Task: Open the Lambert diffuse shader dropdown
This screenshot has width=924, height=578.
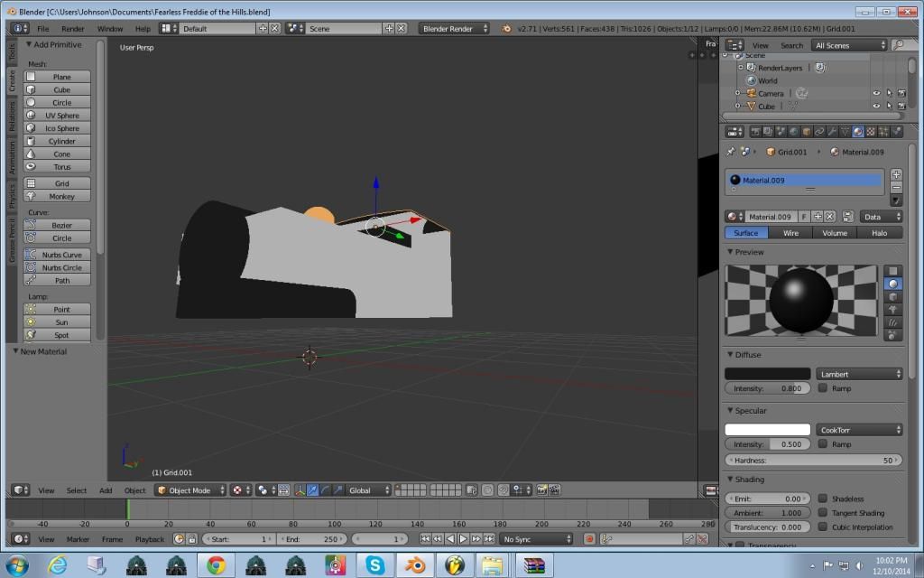Action: (859, 374)
